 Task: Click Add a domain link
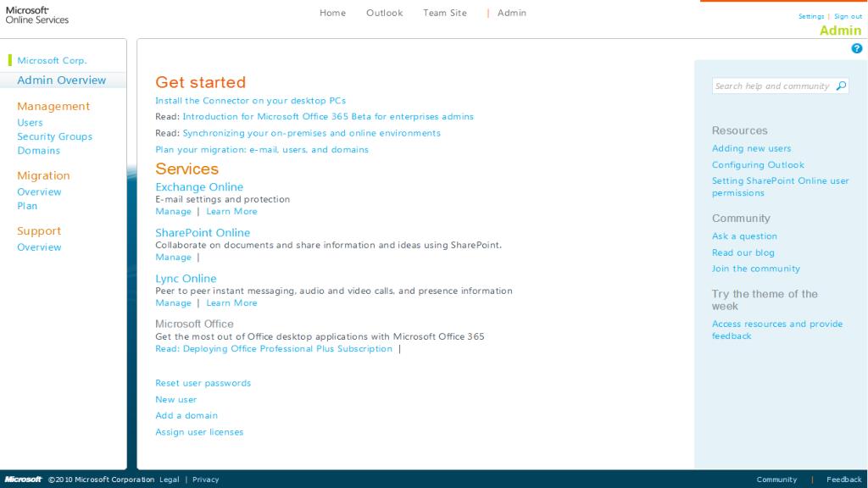click(x=186, y=415)
